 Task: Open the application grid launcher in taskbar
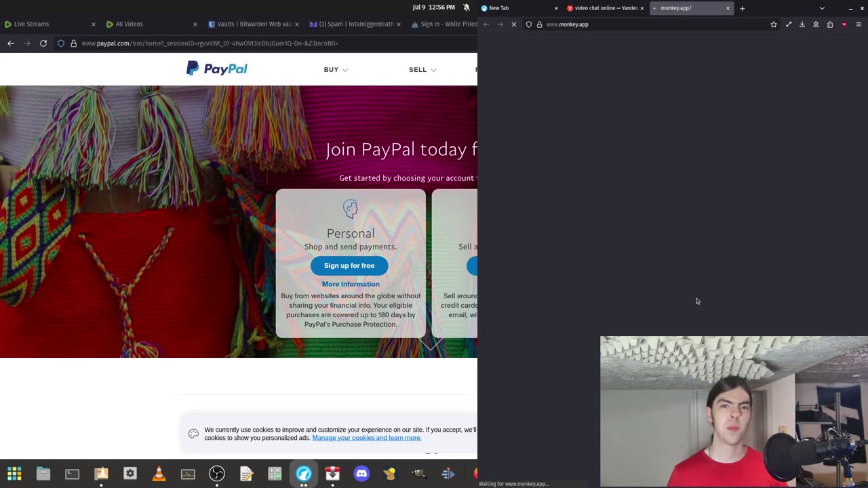(x=14, y=474)
